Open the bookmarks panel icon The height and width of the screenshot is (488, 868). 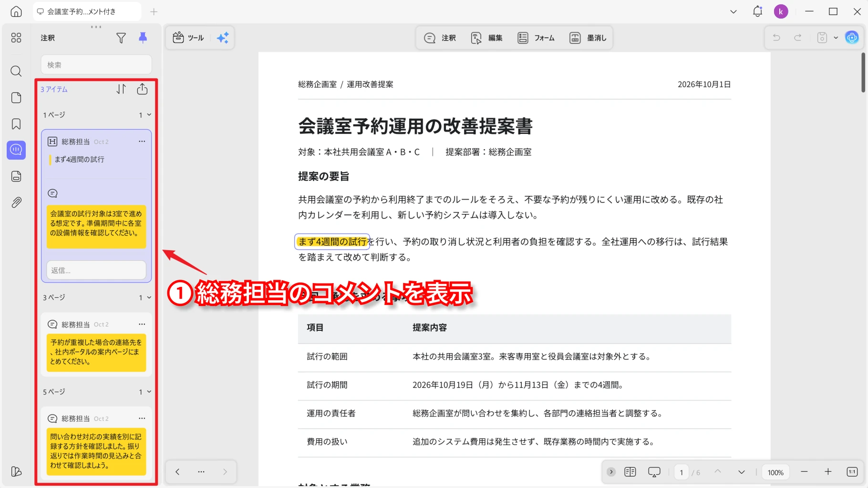tap(16, 124)
